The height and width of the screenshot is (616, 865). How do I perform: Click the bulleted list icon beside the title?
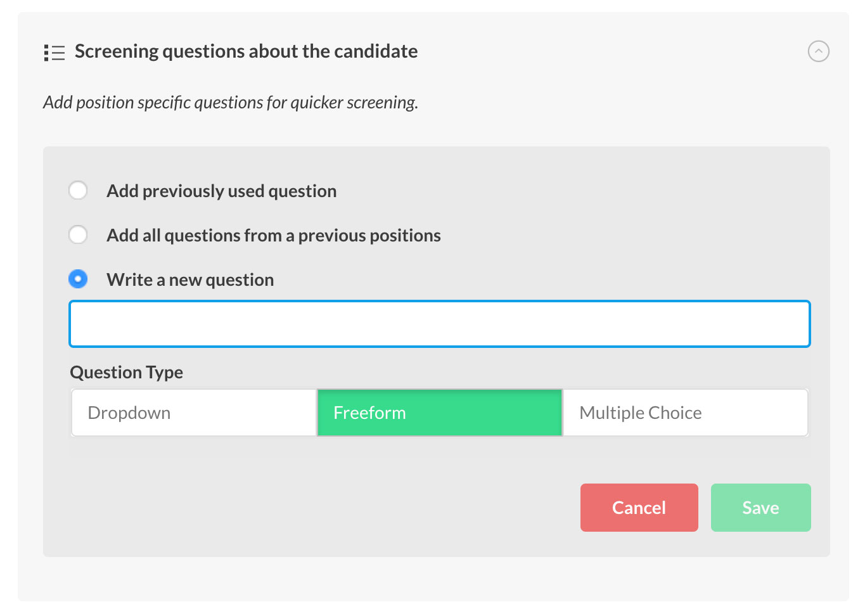click(x=54, y=53)
